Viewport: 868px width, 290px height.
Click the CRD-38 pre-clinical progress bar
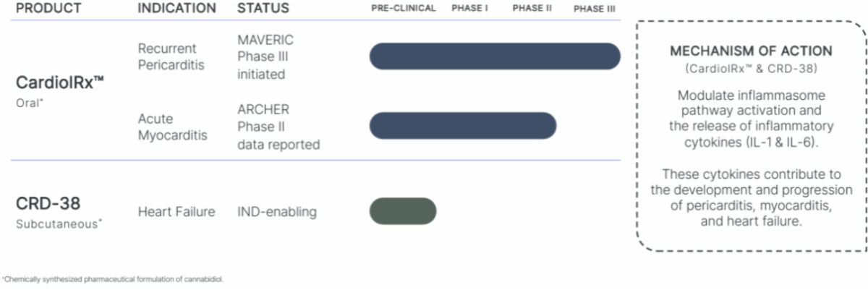pyautogui.click(x=403, y=211)
